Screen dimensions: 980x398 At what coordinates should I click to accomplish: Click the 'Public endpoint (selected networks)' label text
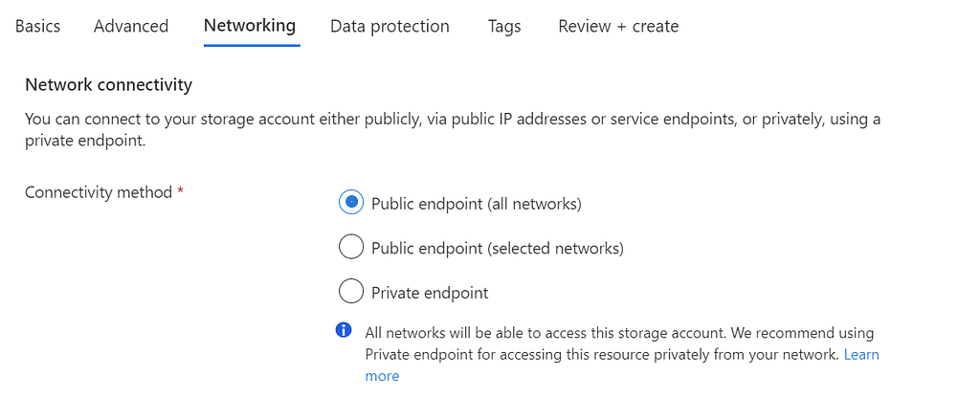point(498,249)
